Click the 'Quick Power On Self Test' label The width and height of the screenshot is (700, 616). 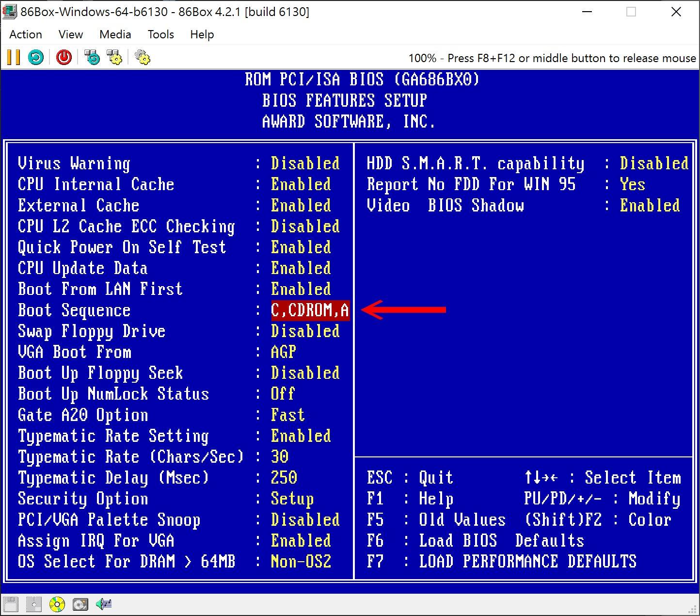click(122, 247)
